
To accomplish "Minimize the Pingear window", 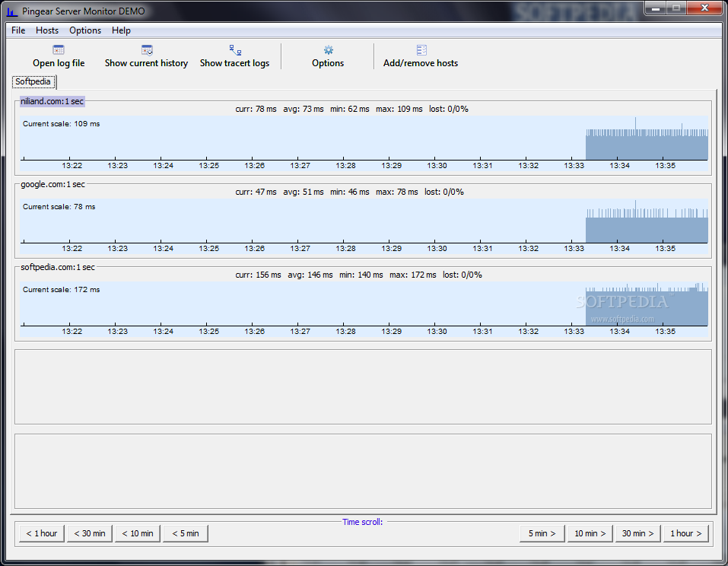I will pos(656,8).
